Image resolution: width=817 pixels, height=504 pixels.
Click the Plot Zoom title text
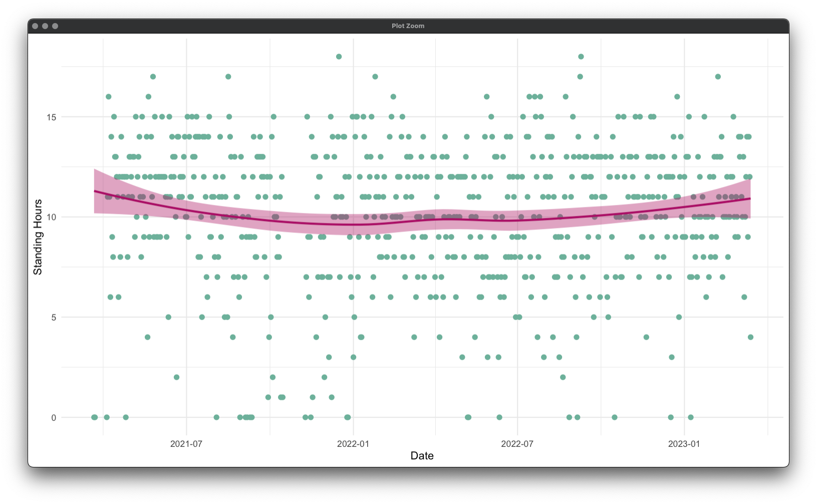click(408, 26)
